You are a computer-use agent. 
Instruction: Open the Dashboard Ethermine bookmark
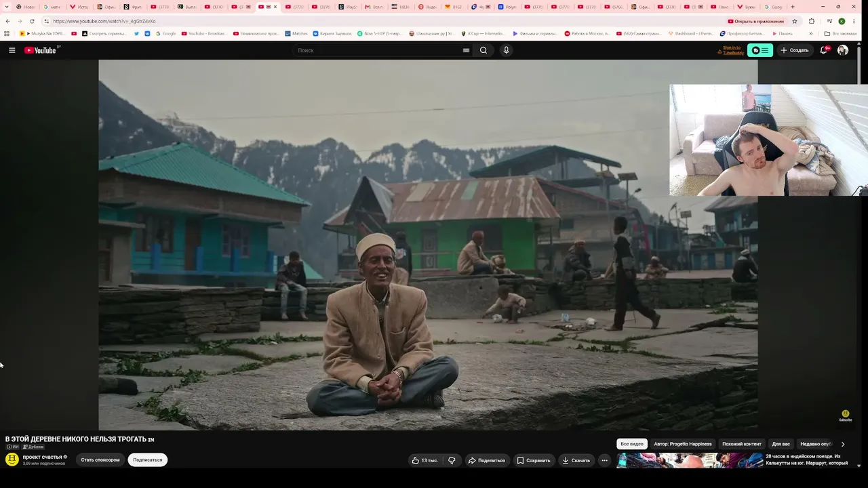click(x=690, y=33)
